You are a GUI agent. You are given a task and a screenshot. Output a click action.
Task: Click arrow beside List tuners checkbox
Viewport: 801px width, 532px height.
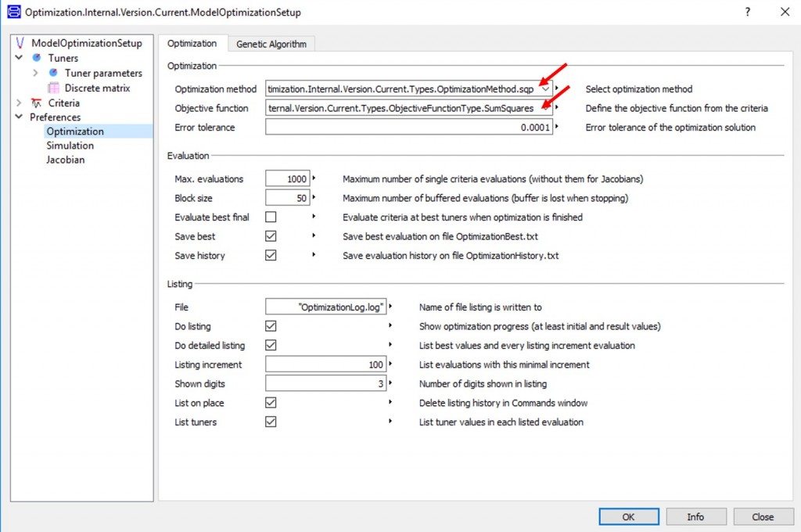click(x=390, y=421)
